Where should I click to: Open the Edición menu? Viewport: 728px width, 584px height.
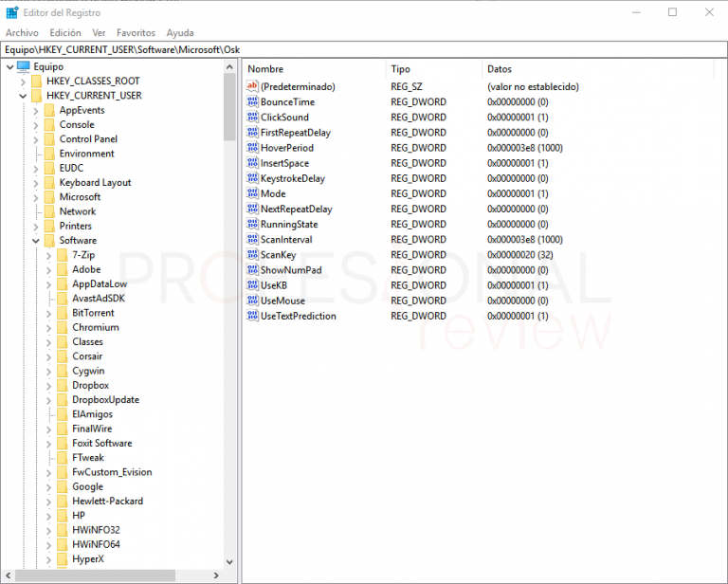point(65,33)
